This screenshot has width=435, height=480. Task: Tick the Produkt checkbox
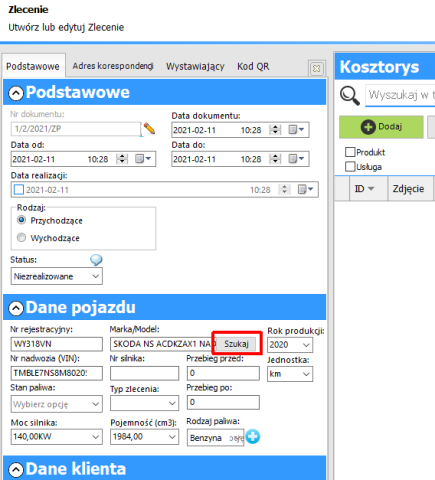(350, 152)
